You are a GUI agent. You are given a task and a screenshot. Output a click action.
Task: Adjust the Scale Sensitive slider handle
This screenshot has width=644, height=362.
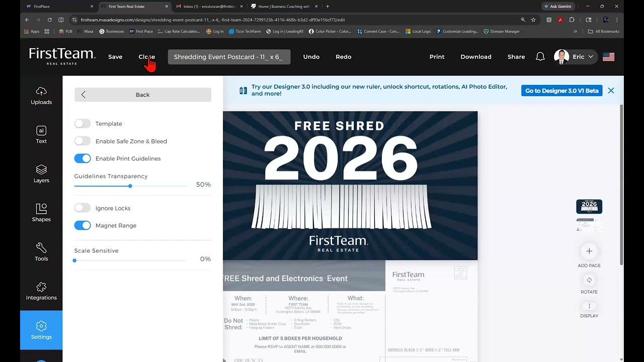(x=74, y=260)
